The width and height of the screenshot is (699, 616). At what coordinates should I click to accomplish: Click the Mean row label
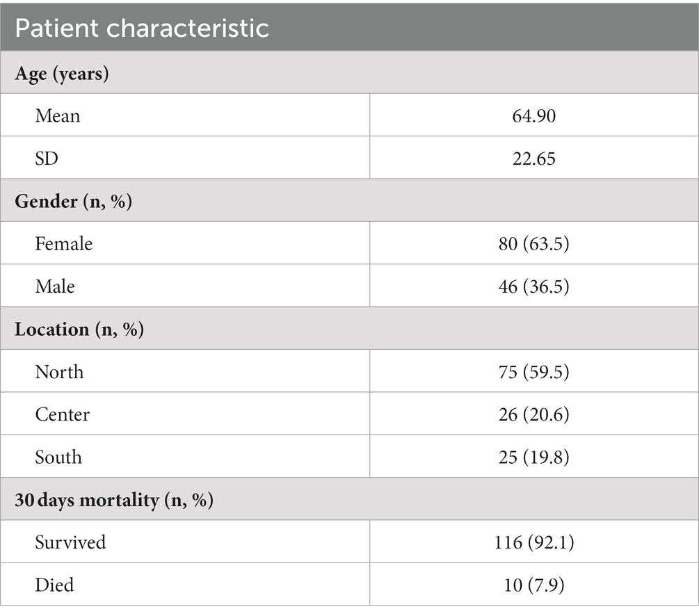tap(58, 116)
